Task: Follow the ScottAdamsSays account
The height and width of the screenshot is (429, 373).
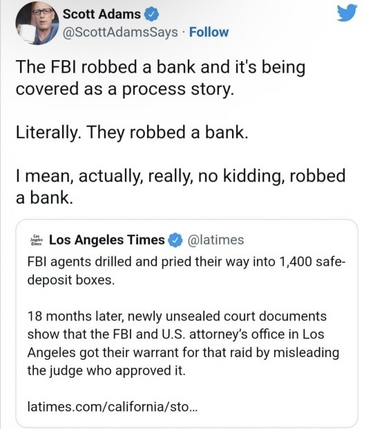Action: (x=209, y=32)
